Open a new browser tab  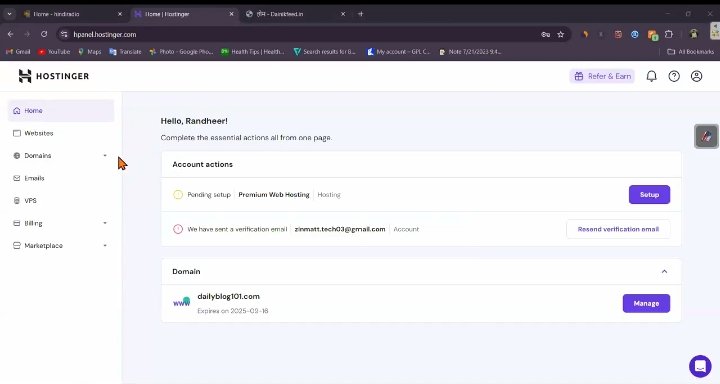point(360,14)
